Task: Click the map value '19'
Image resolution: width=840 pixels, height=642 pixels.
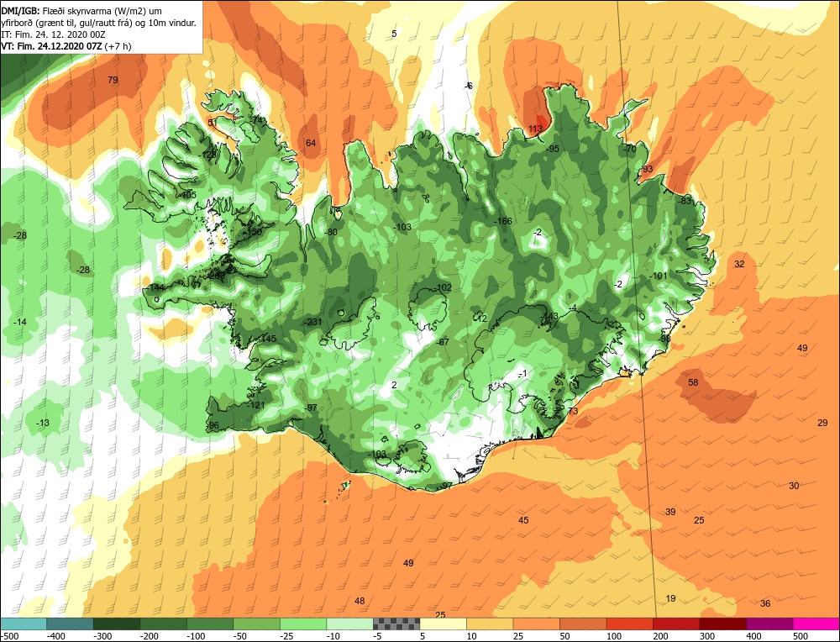Action: [x=670, y=598]
